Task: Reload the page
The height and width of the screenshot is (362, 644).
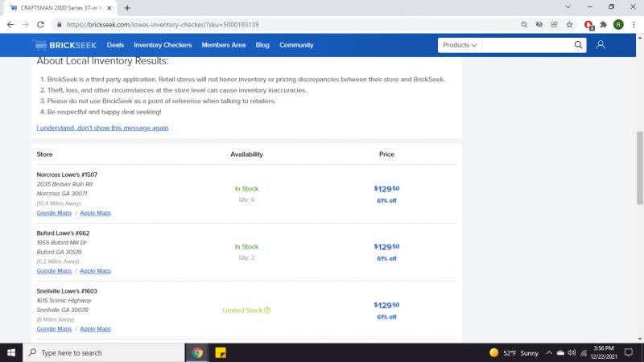Action: tap(41, 25)
